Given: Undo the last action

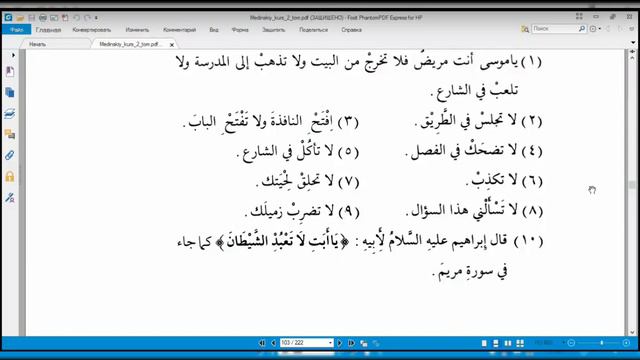Looking at the screenshot, I should click(x=76, y=18).
